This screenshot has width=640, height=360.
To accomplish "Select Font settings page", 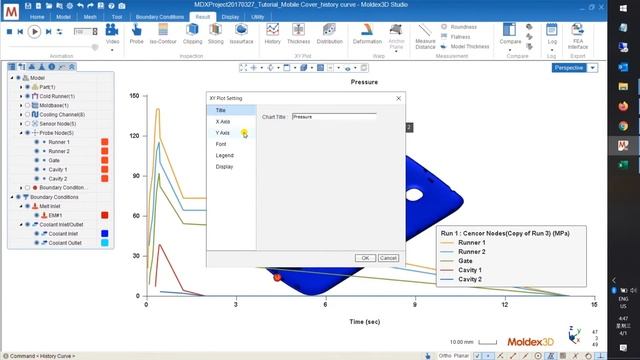I will coord(231,144).
